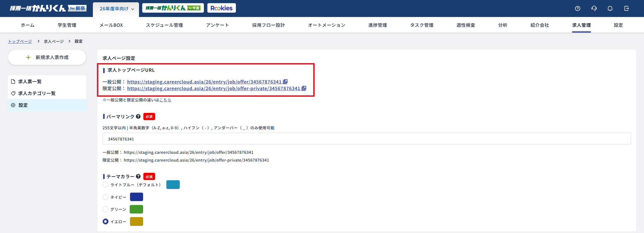644x233 pixels.
Task: Open the notifications bell icon
Action: [610, 8]
